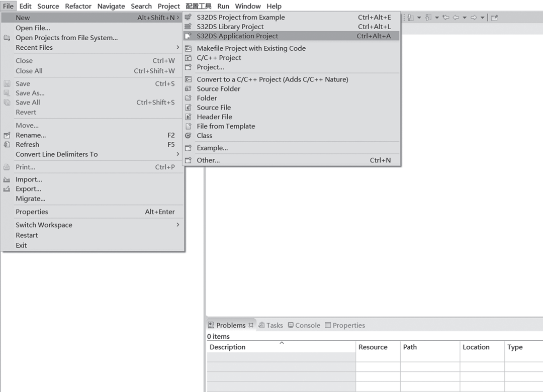Viewport: 543px width, 392px height.
Task: Expand the Recent Files submenu arrow
Action: click(x=177, y=47)
